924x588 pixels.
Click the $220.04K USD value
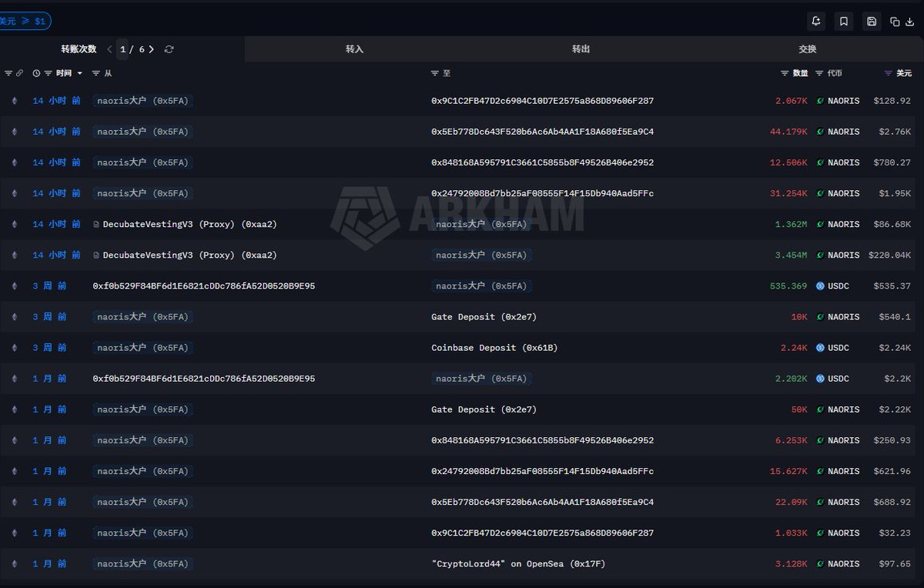(889, 255)
